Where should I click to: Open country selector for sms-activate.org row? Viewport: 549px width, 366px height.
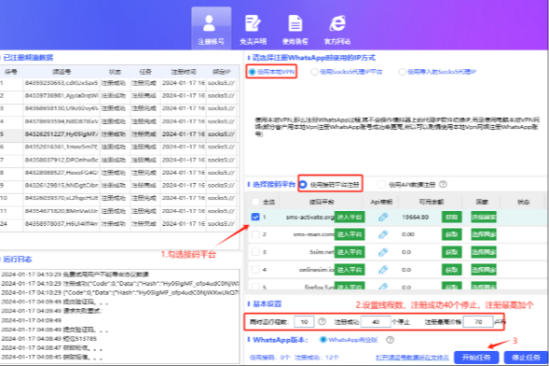tap(484, 217)
